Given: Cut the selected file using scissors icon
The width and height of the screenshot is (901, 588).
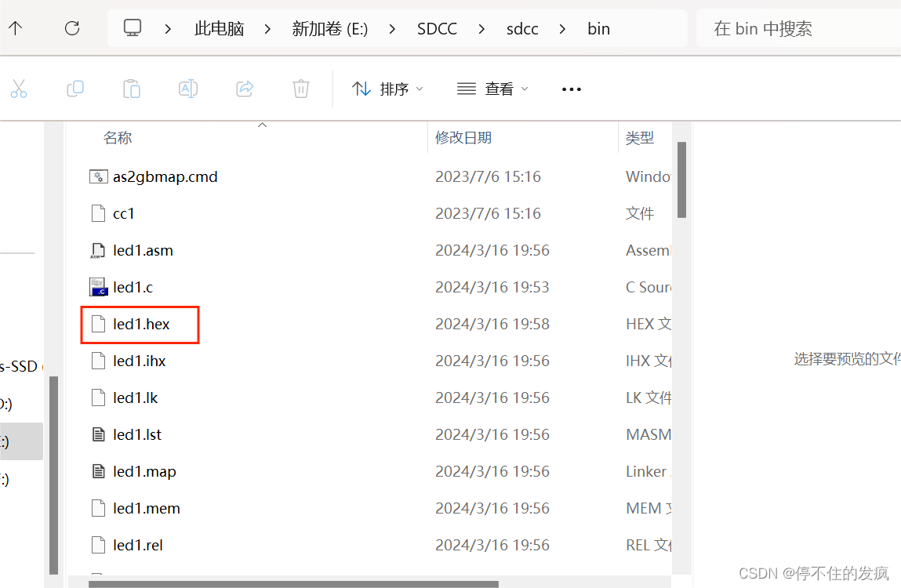Looking at the screenshot, I should tap(19, 89).
